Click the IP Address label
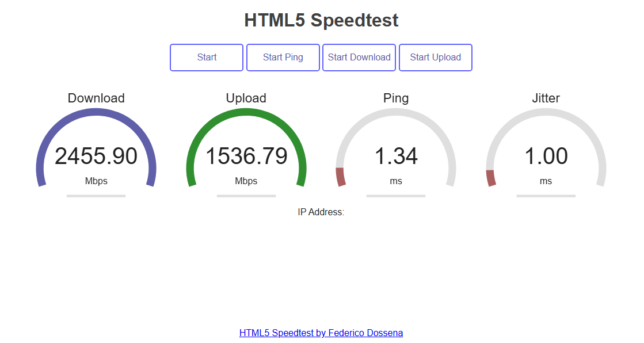 coord(321,212)
